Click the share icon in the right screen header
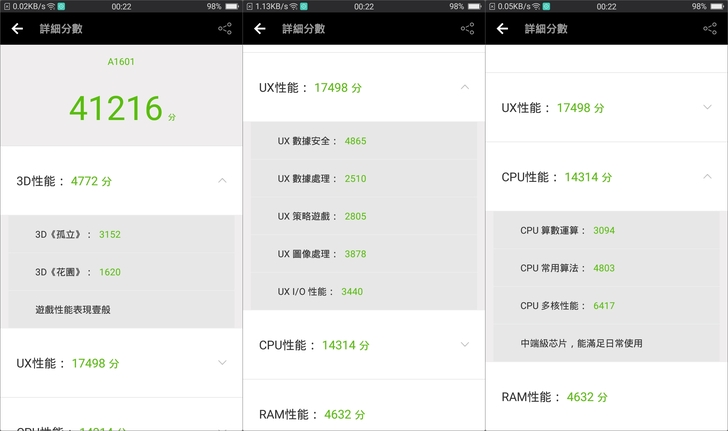728x431 pixels. pyautogui.click(x=710, y=29)
